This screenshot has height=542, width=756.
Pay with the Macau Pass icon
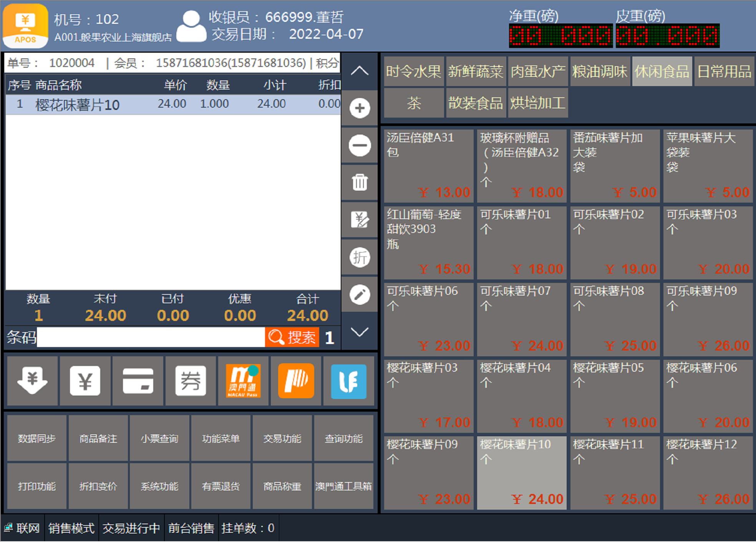(x=243, y=381)
